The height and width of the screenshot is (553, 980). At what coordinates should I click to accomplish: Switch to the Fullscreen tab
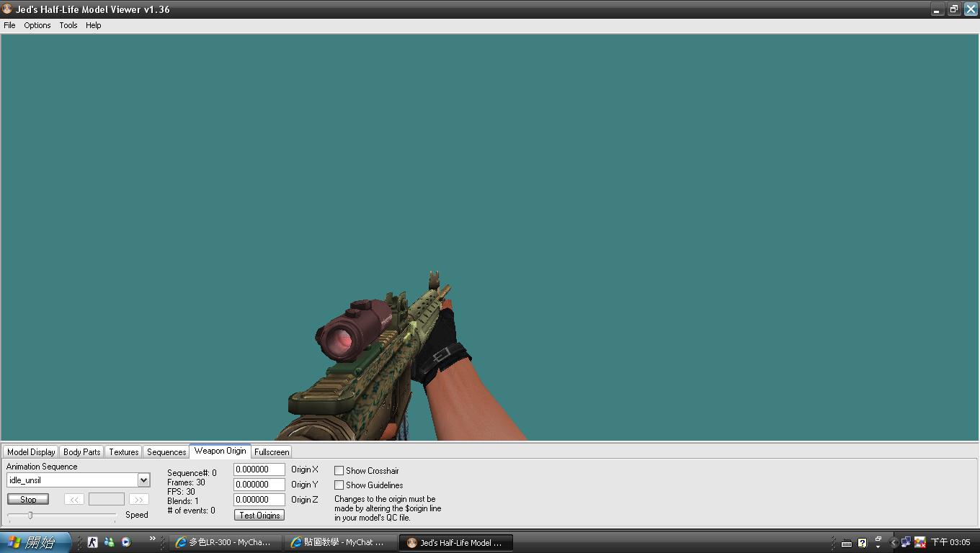(x=272, y=452)
